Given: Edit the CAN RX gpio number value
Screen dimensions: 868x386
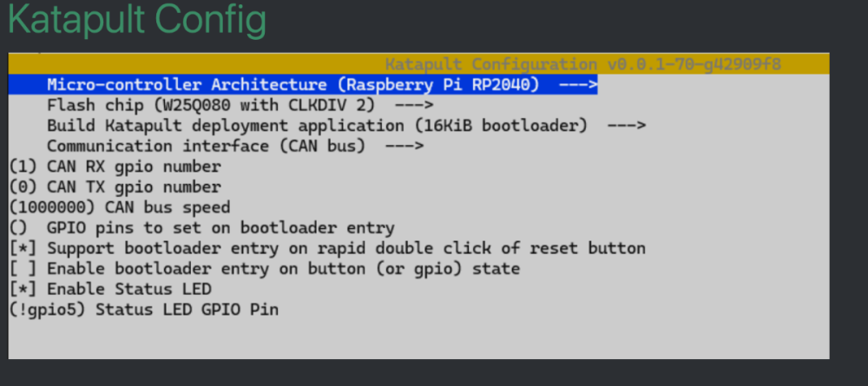Looking at the screenshot, I should pyautogui.click(x=115, y=167).
